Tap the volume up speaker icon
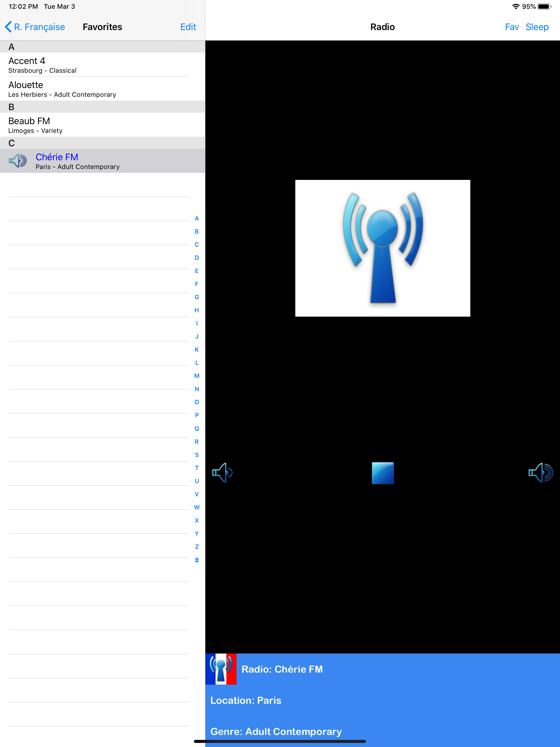This screenshot has width=560, height=747. coord(540,472)
